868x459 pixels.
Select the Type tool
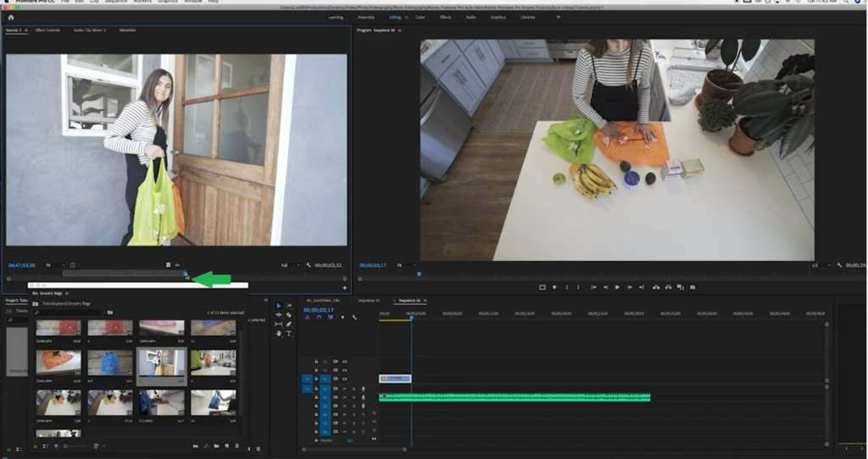288,334
